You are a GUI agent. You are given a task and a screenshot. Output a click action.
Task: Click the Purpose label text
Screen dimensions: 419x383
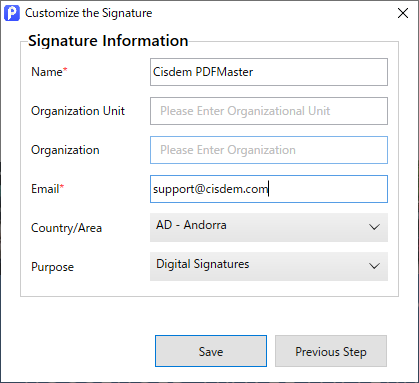[52, 267]
